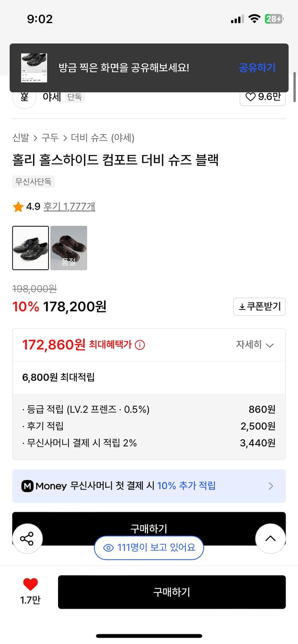This screenshot has width=298, height=644.
Task: Tap the yellow star rating icon
Action: point(17,207)
